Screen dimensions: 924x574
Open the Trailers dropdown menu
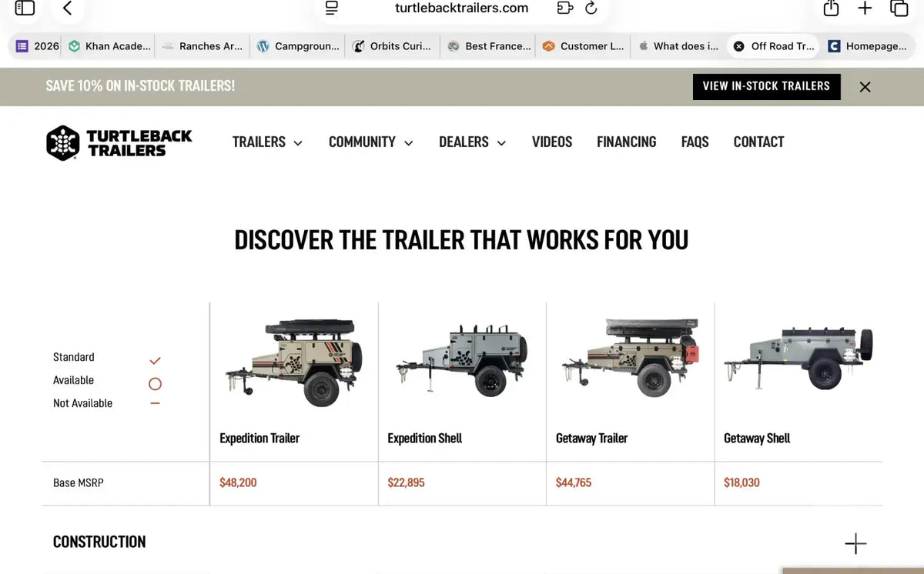267,142
